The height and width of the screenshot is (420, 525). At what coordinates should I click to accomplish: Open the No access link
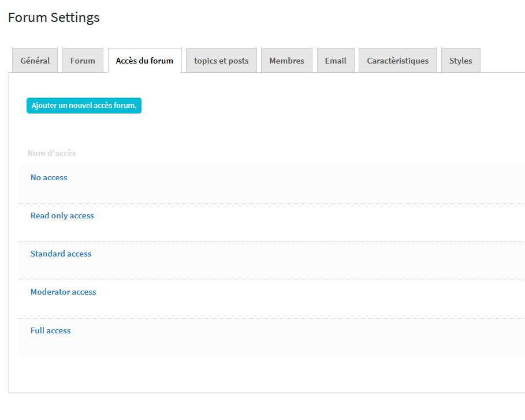point(49,177)
